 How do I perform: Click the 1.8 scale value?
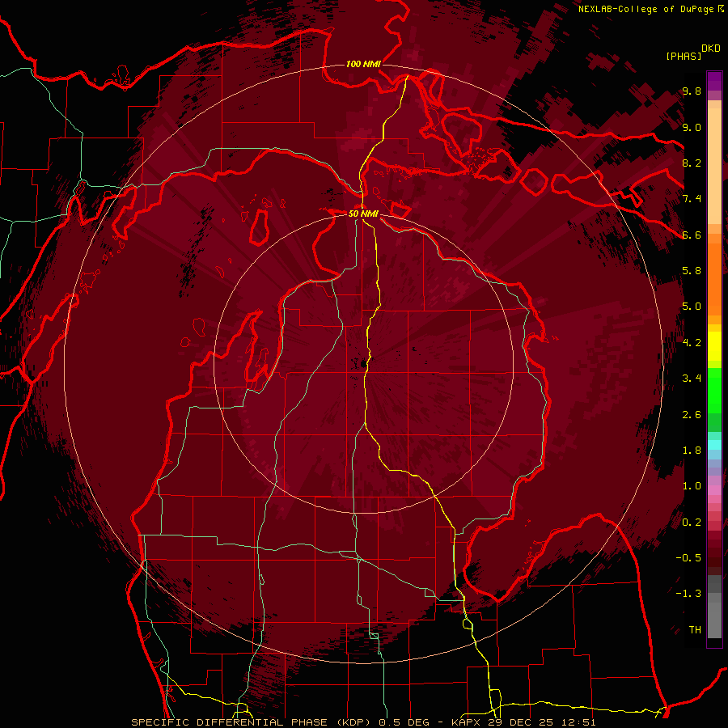[692, 451]
